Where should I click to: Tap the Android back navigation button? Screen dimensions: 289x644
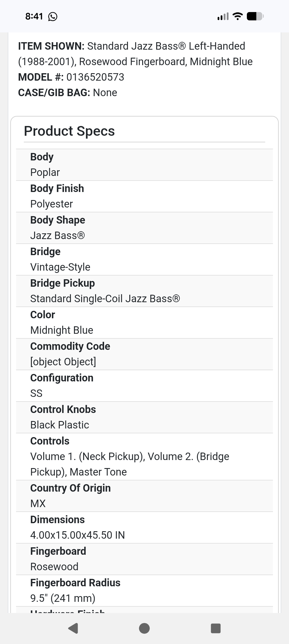[73, 628]
